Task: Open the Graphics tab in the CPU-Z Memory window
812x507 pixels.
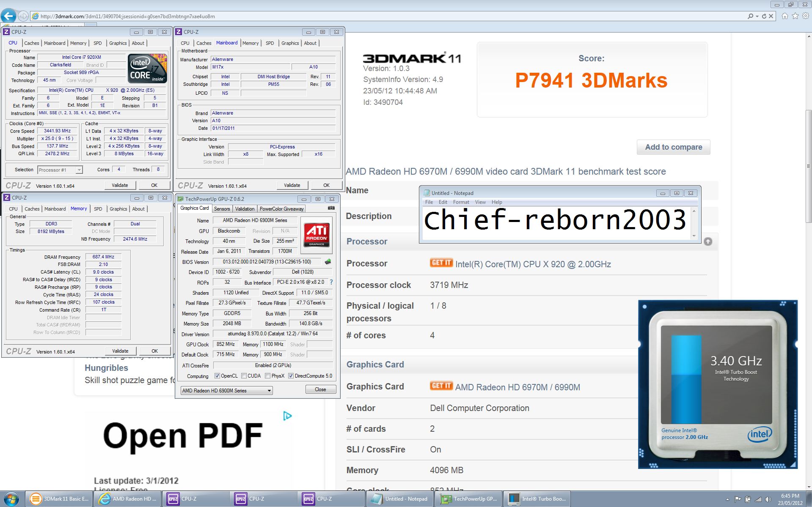Action: [x=118, y=209]
